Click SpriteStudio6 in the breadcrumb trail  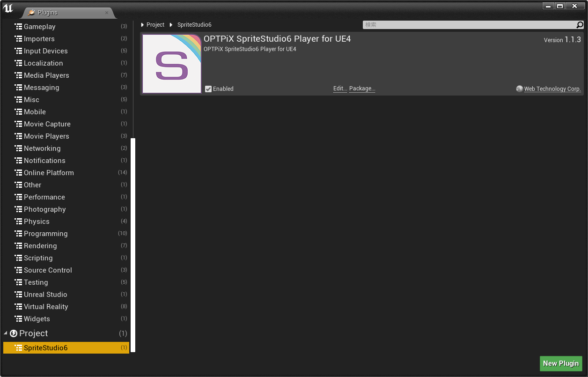pos(194,25)
